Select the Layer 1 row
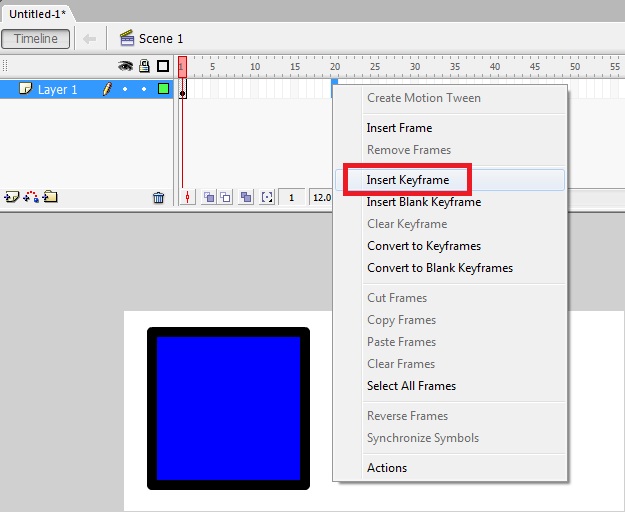The image size is (625, 512). click(86, 89)
